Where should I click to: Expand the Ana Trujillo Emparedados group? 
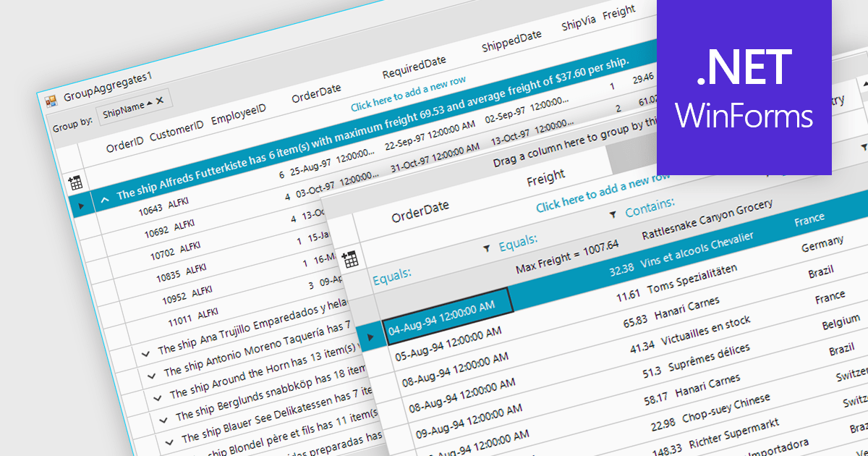point(147,353)
